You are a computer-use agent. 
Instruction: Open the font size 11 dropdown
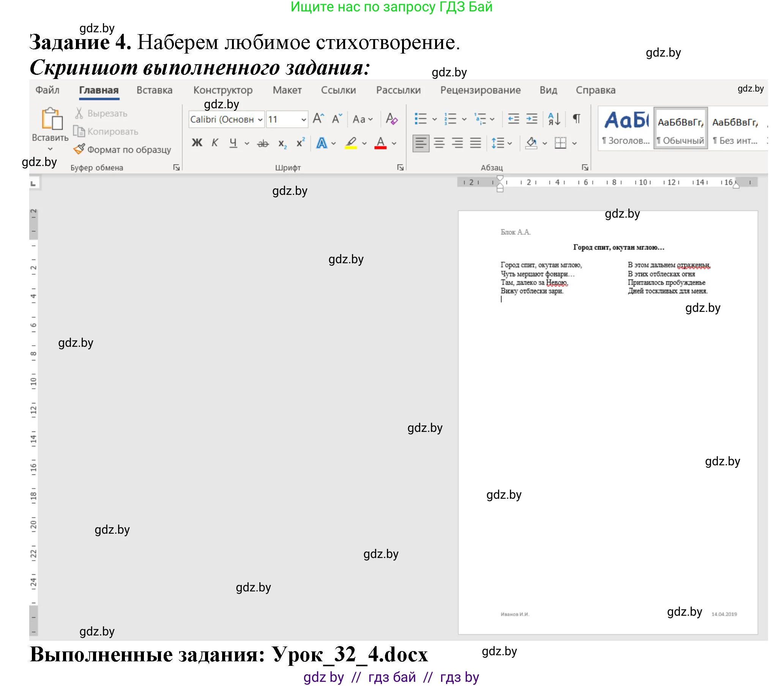pos(303,120)
